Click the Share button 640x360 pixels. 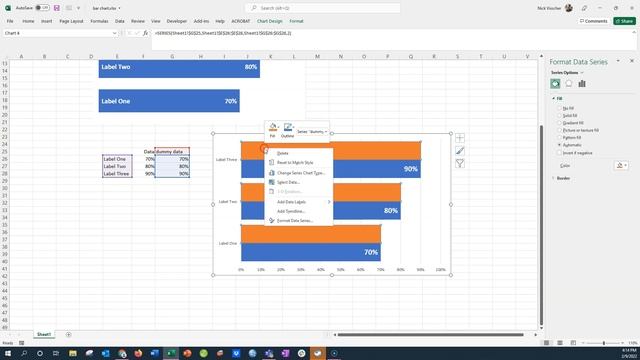[x=624, y=21]
